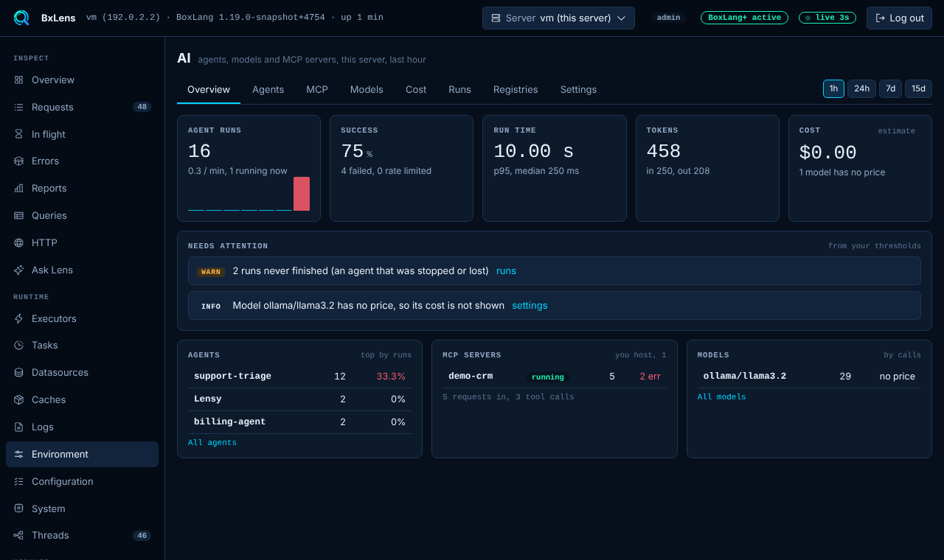The image size is (944, 560).
Task: Switch to the Registries tab
Action: pos(516,89)
